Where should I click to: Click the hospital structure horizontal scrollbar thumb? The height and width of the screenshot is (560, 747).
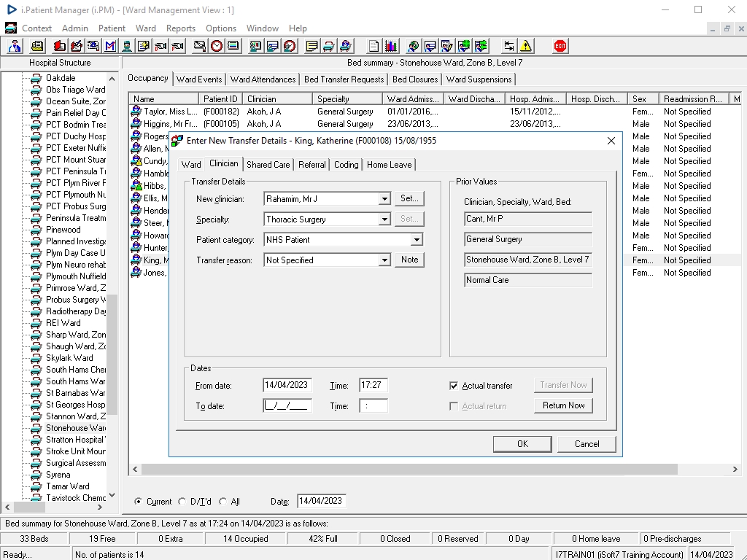coord(29,507)
